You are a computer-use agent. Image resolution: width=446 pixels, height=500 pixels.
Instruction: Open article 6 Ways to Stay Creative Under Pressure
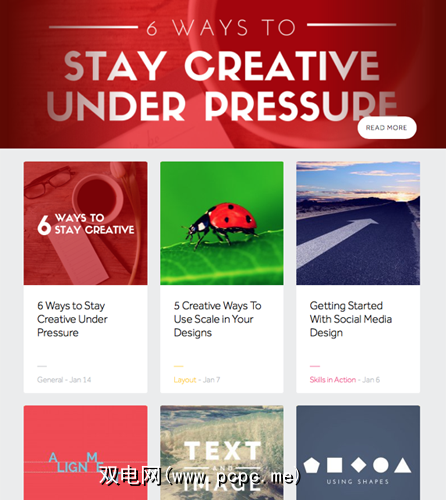[72, 319]
